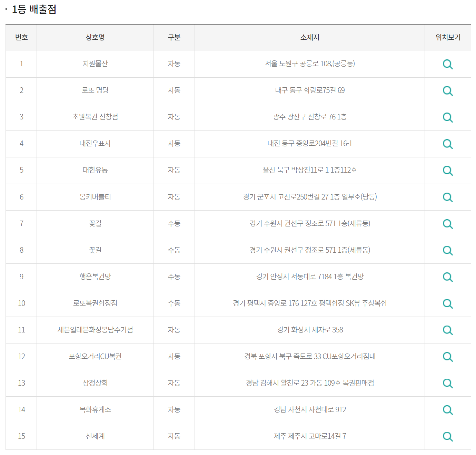This screenshot has height=455, width=476.
Task: Click magnifier icon for 목화휴게소
Action: click(x=447, y=410)
